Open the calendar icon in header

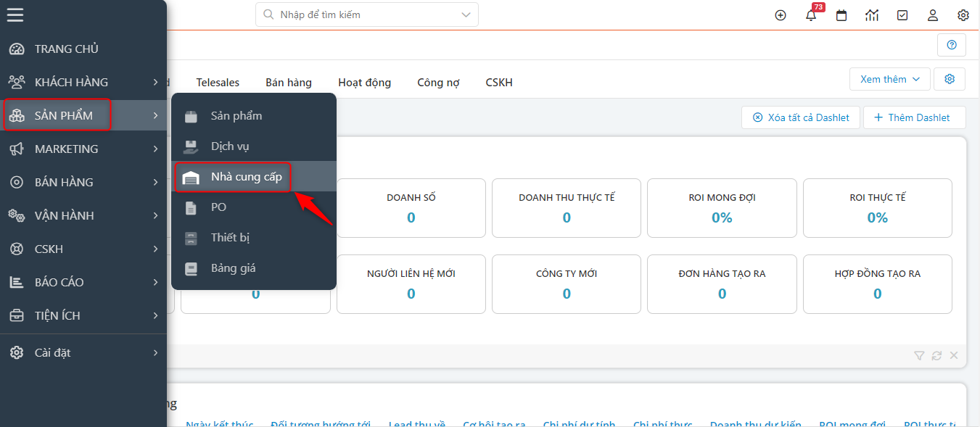tap(841, 15)
